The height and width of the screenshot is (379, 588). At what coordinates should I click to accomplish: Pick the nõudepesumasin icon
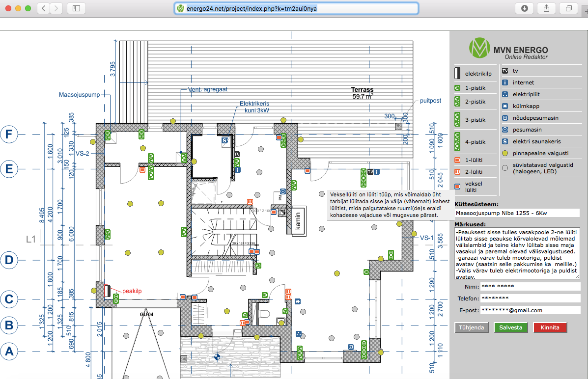pos(505,118)
